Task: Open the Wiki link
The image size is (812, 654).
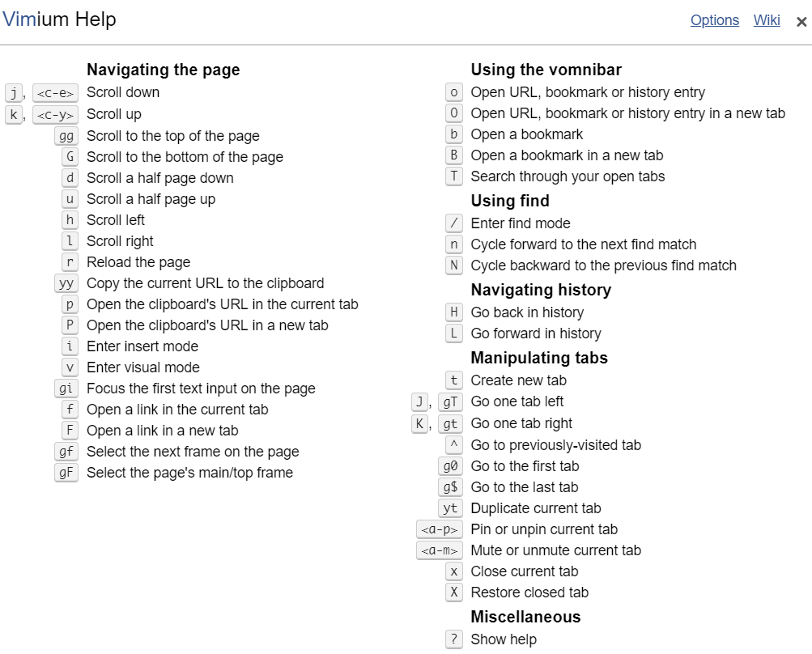Action: pos(767,20)
